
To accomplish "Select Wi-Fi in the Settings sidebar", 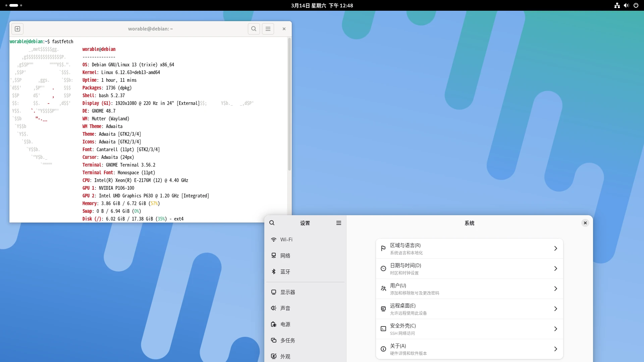I will (x=286, y=240).
